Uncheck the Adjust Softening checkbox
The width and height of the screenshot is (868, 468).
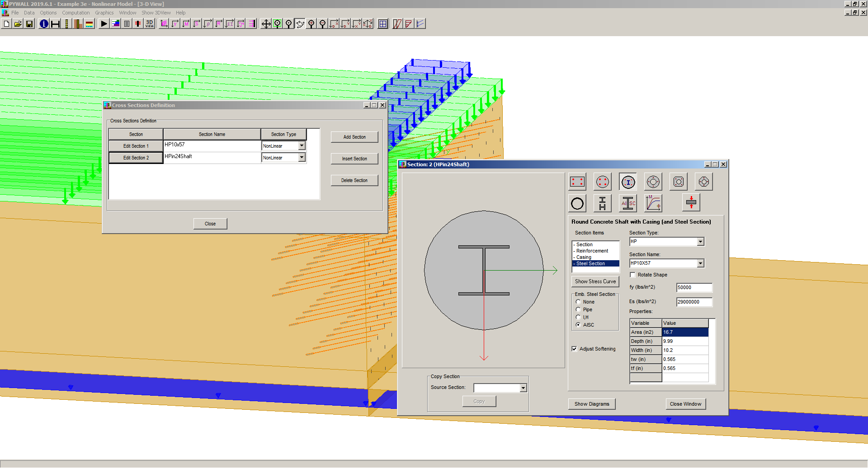[x=574, y=349]
